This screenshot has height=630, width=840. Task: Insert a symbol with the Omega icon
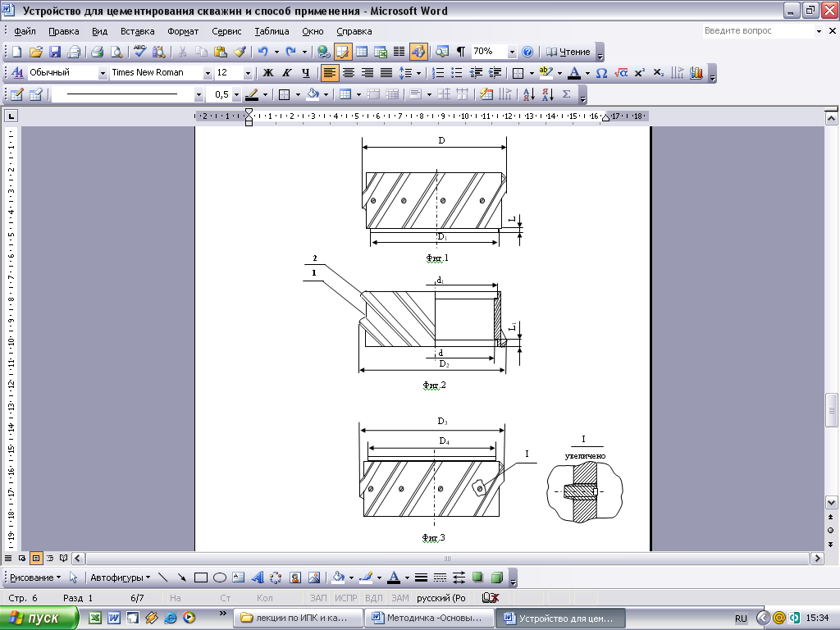[601, 73]
